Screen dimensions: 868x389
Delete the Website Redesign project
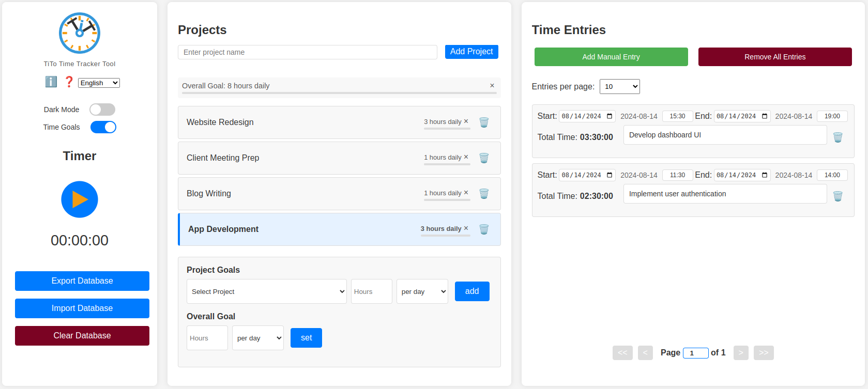484,122
